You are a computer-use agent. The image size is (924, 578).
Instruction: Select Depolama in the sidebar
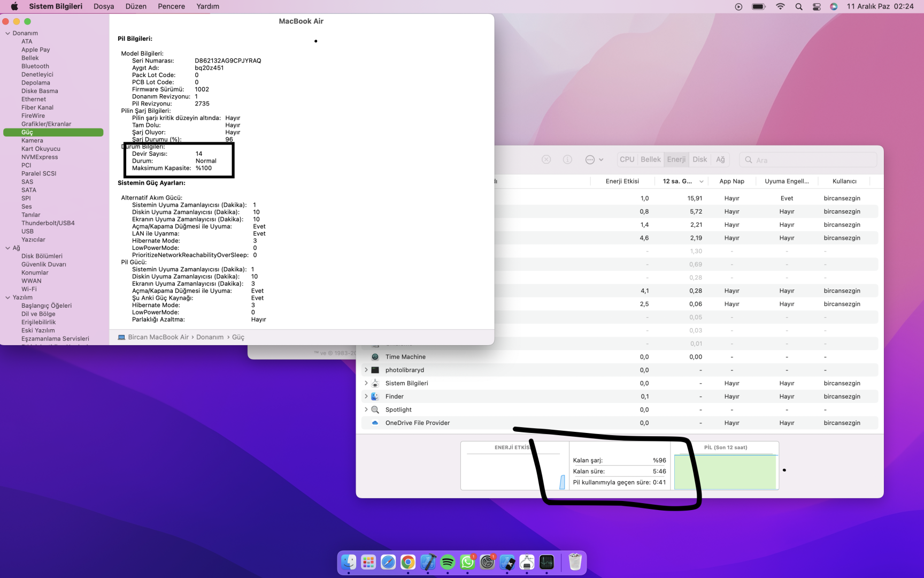(36, 83)
